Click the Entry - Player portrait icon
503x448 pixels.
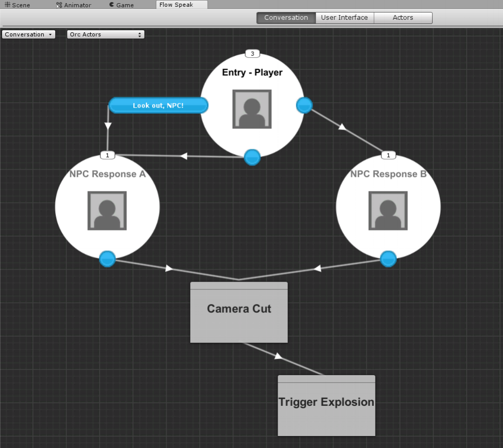point(252,110)
